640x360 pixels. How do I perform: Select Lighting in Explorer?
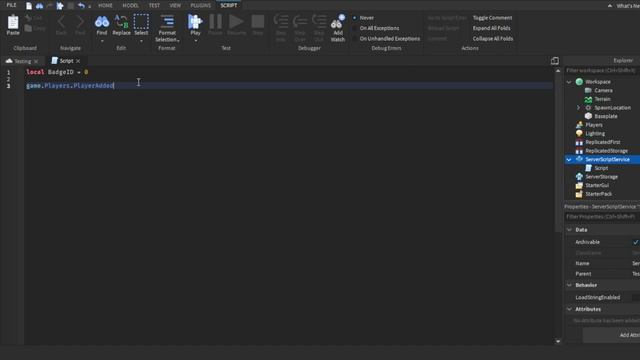tap(595, 133)
